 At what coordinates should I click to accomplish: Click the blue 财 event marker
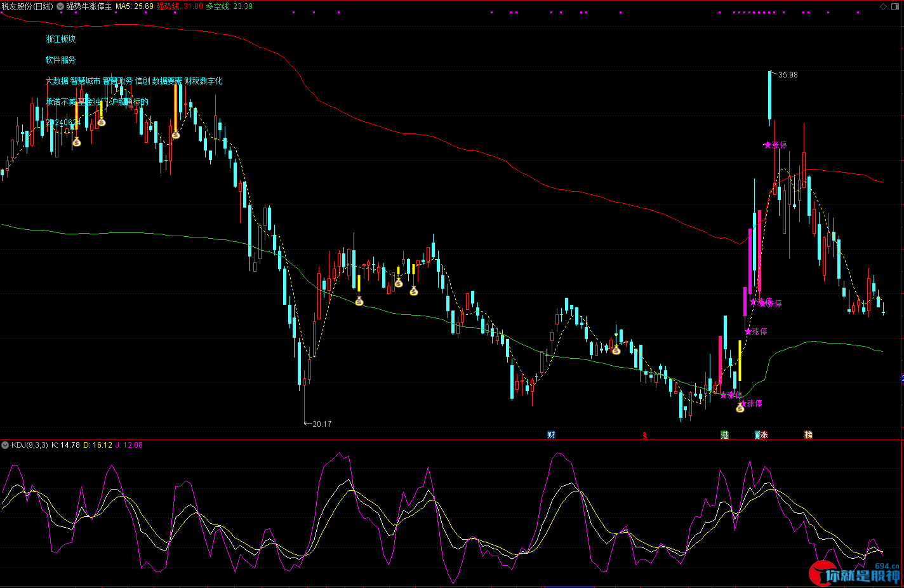tap(551, 435)
